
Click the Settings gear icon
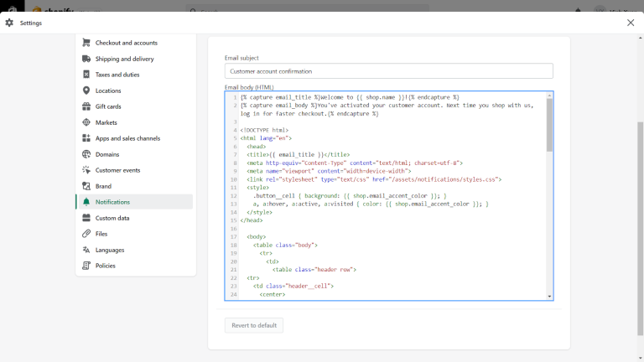(9, 23)
